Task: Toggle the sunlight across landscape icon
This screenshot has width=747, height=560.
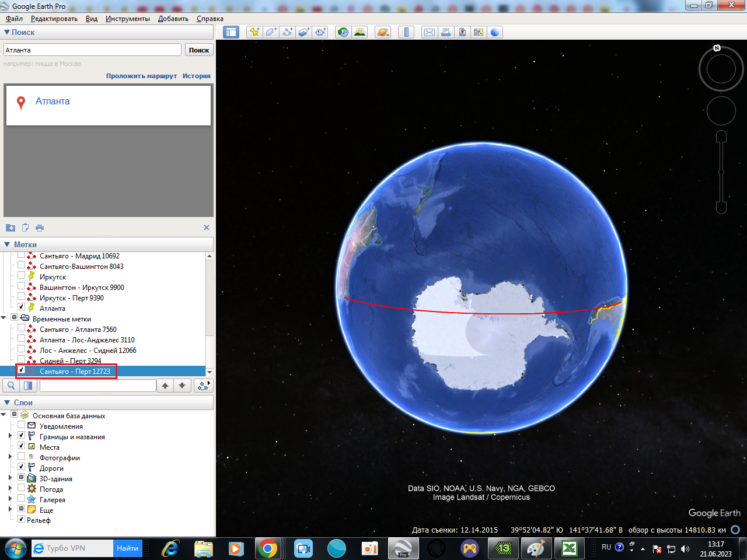Action: tap(359, 32)
